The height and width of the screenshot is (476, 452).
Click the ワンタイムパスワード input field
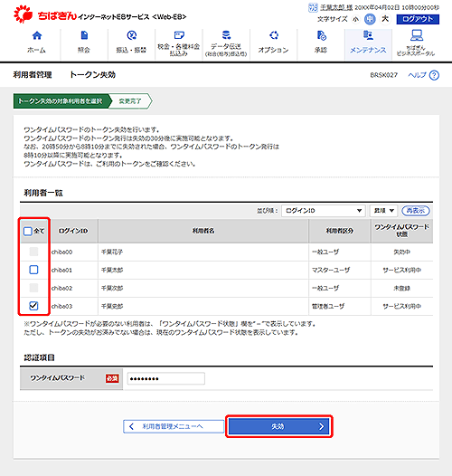click(166, 378)
